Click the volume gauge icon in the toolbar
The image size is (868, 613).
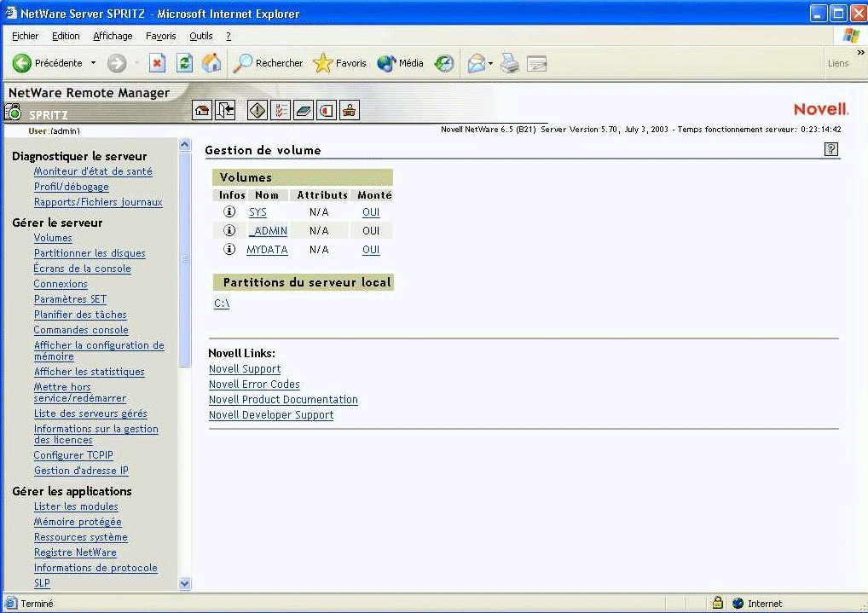click(327, 109)
